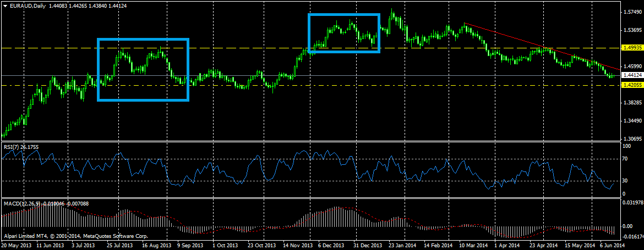Click the 25 Jul 2013 date label

coord(119,246)
